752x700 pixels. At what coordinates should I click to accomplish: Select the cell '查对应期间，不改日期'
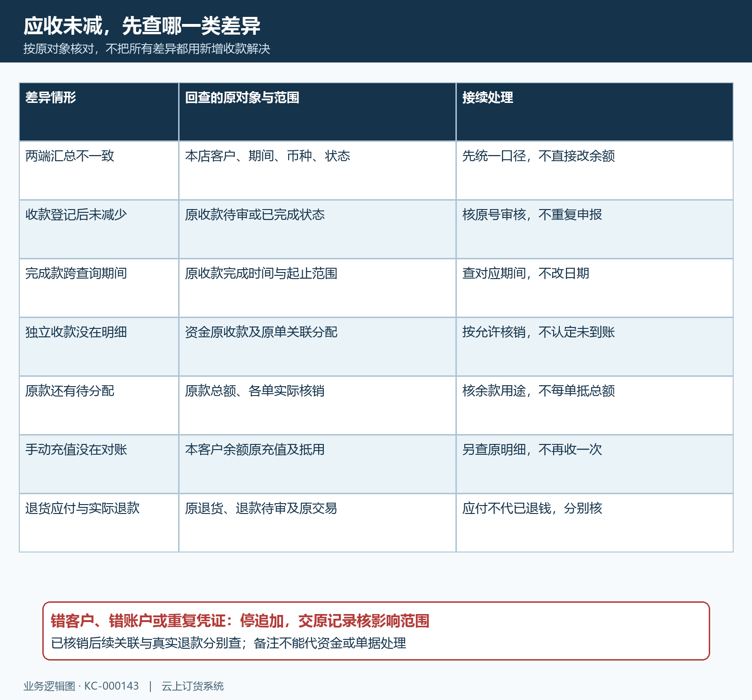[x=595, y=288]
